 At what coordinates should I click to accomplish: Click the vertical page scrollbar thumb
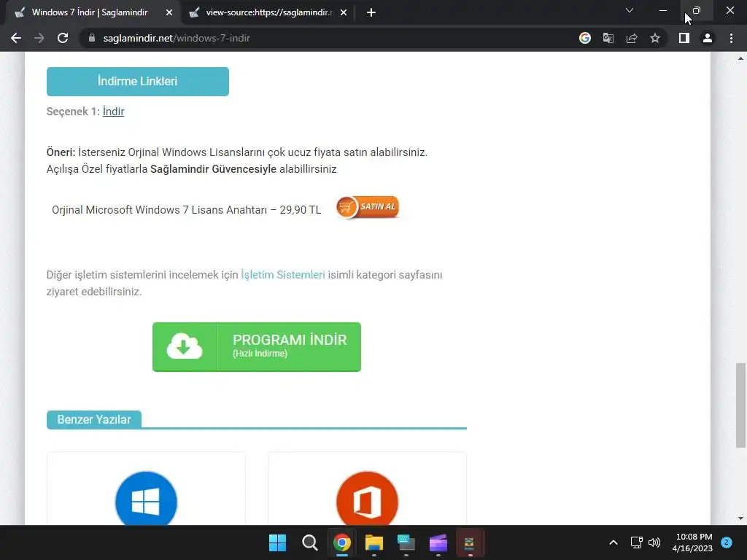pyautogui.click(x=740, y=405)
